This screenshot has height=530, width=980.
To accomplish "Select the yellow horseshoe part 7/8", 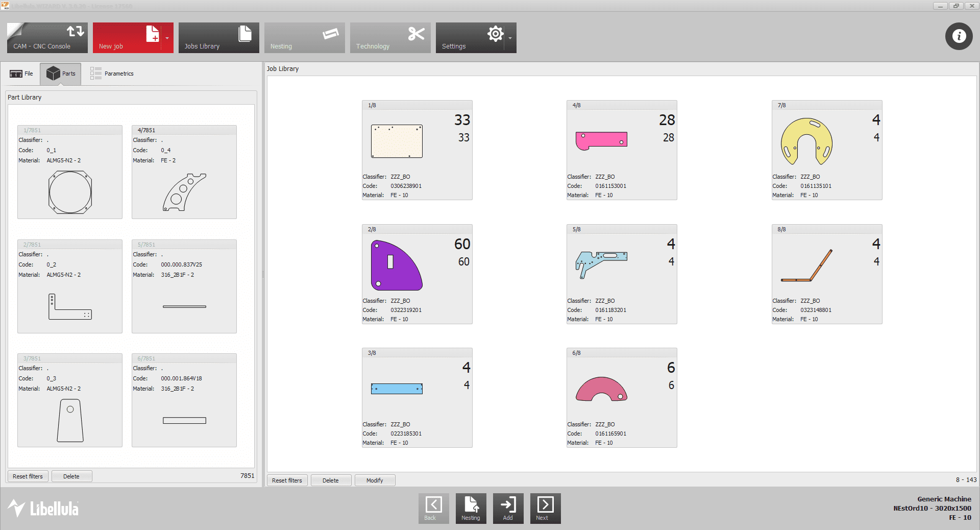I will pos(806,141).
